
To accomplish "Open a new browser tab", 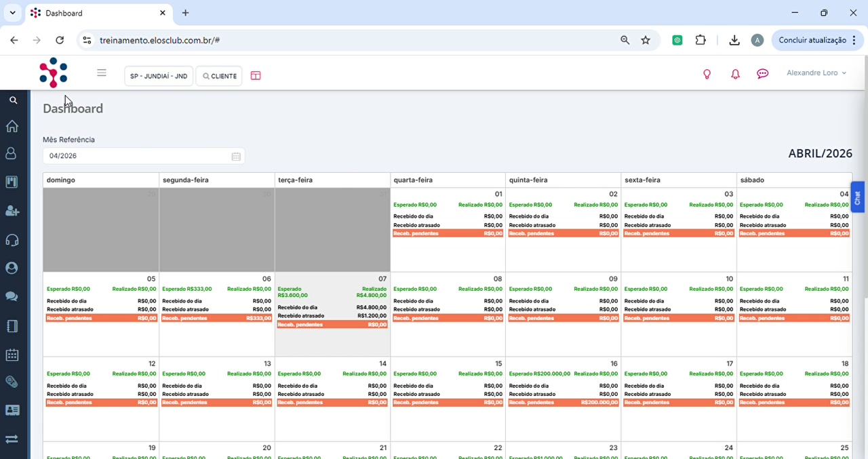I will pos(185,13).
